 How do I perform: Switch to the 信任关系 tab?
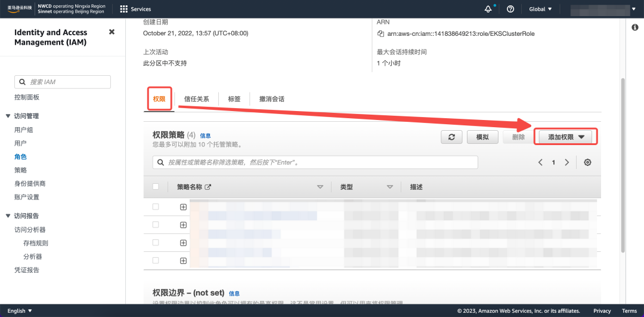(x=197, y=99)
